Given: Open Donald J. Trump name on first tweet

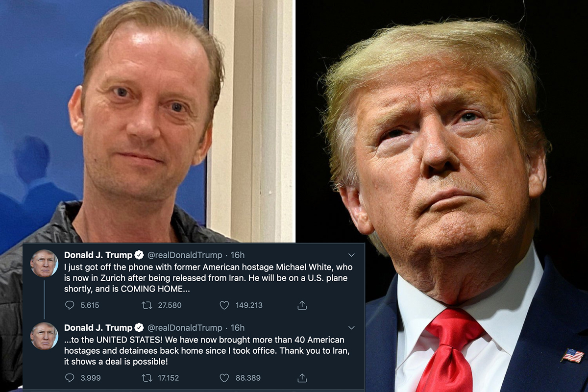Looking at the screenshot, I should [98, 255].
